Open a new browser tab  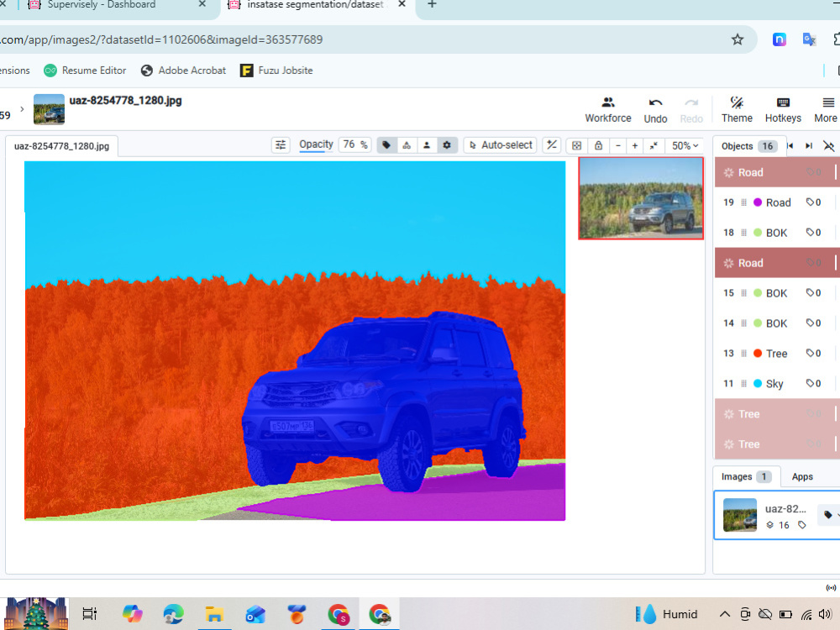click(x=432, y=5)
